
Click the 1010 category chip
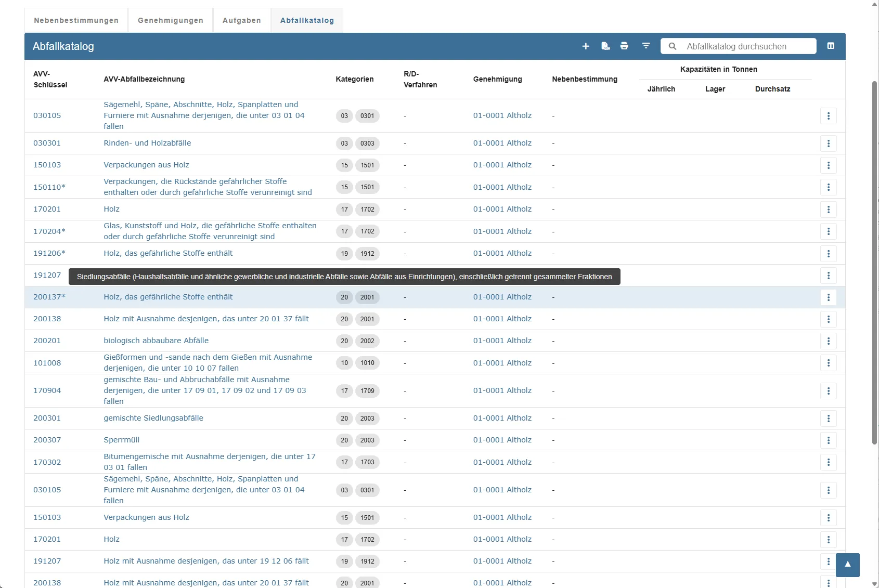pos(367,363)
